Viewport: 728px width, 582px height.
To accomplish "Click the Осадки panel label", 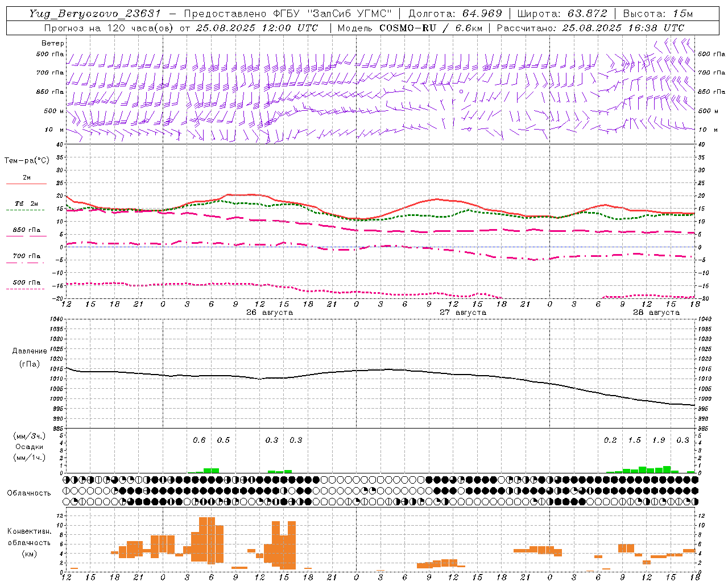I will 30,447.
